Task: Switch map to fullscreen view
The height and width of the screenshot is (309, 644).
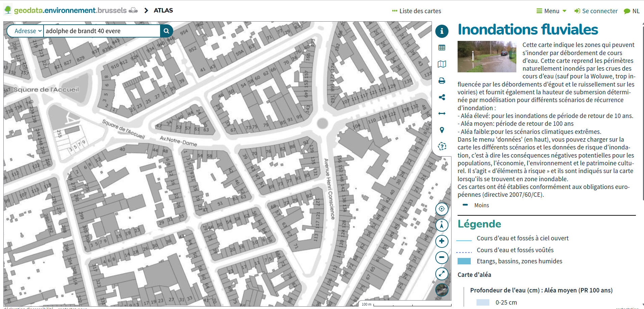Action: tap(442, 274)
